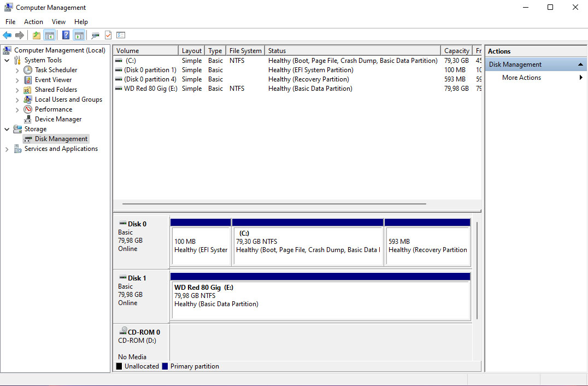Toggle the Show/Hide Action Pane toolbar icon
The width and height of the screenshot is (588, 386).
pos(79,34)
